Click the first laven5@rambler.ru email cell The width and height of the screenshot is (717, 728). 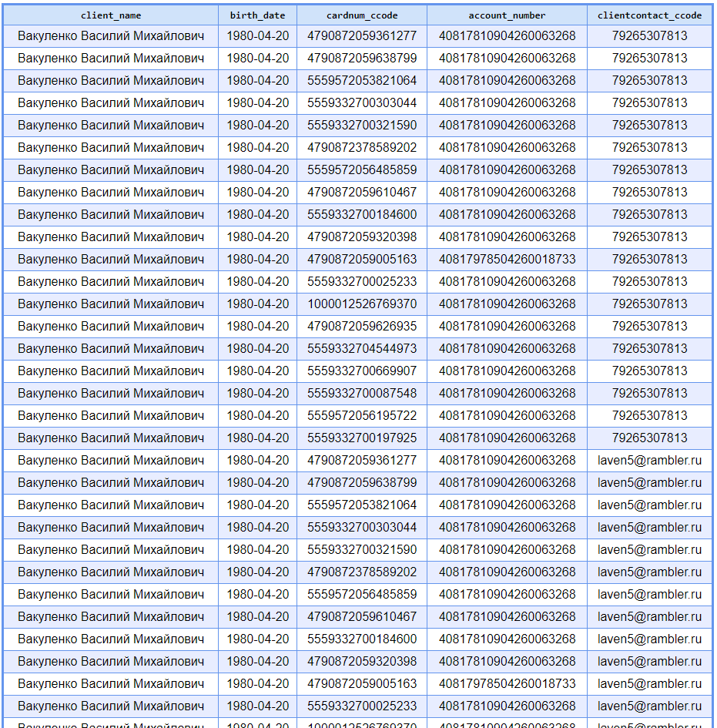[649, 460]
